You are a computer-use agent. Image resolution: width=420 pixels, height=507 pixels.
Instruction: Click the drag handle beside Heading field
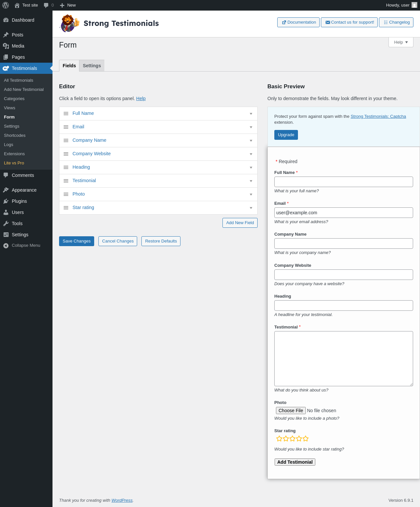tap(66, 167)
